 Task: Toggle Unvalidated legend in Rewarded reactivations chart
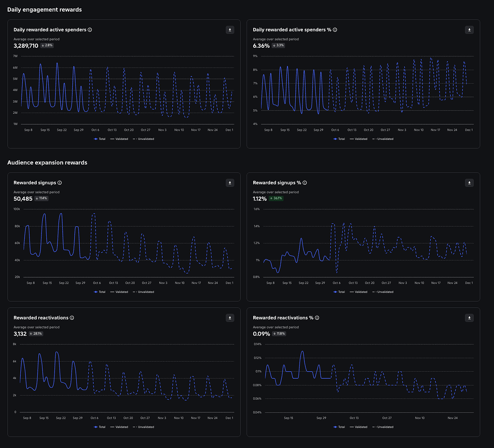(144, 427)
